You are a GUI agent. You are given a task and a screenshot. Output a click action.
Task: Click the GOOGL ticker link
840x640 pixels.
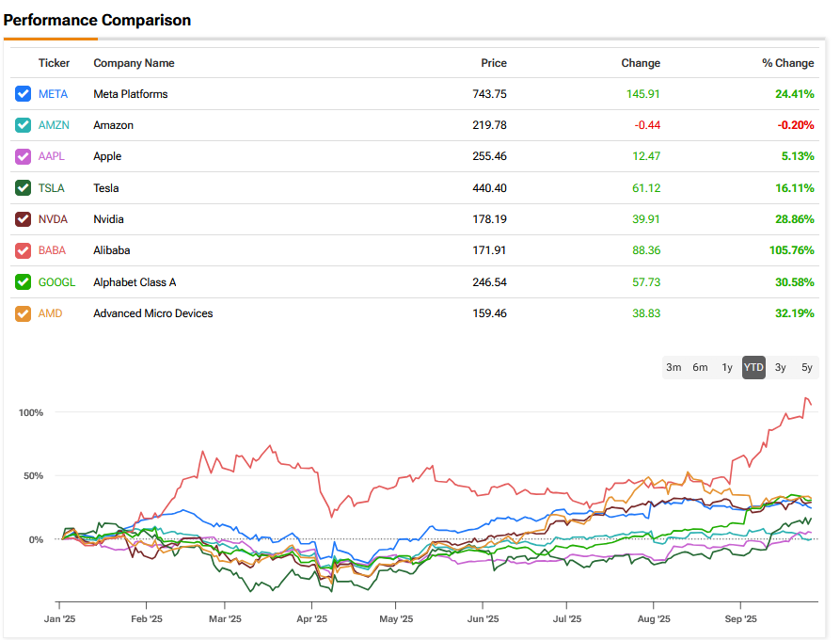56,282
